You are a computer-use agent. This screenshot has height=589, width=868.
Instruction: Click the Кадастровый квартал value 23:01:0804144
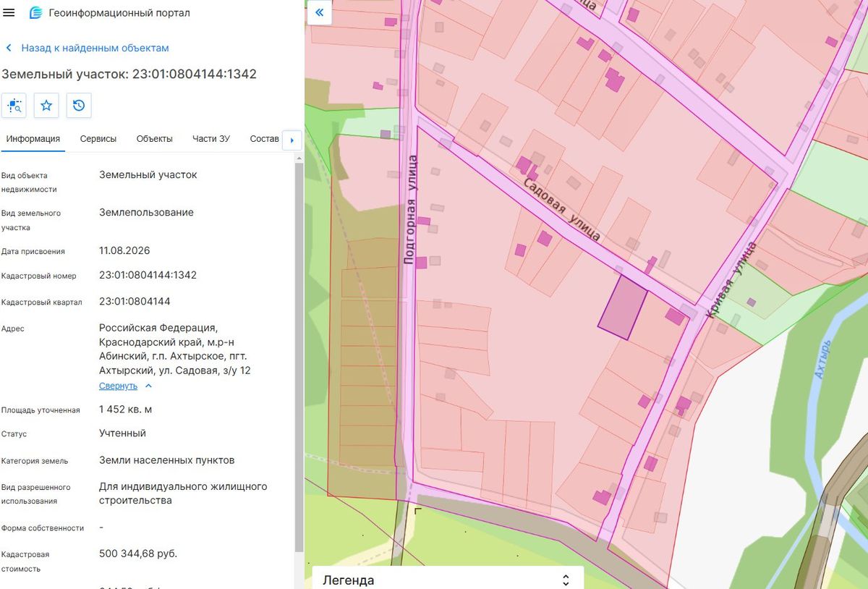pos(135,301)
